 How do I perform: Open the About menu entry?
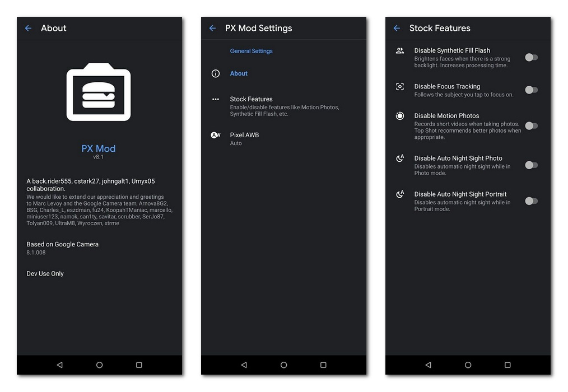click(239, 73)
